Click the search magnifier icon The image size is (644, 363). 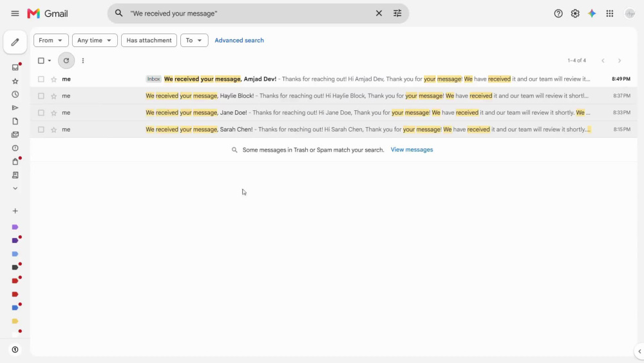118,13
